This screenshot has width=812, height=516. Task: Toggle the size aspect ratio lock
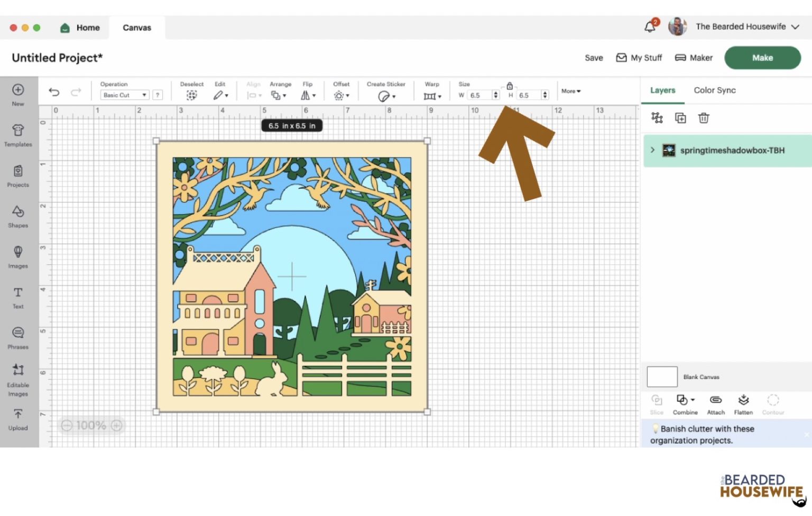510,86
